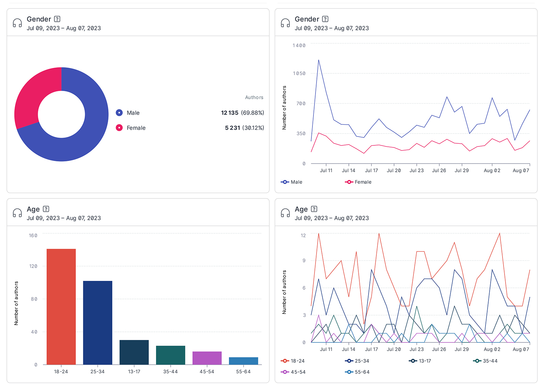The height and width of the screenshot is (392, 544).
Task: Click the headphones icon in Age bar-chart panel
Action: point(17,213)
